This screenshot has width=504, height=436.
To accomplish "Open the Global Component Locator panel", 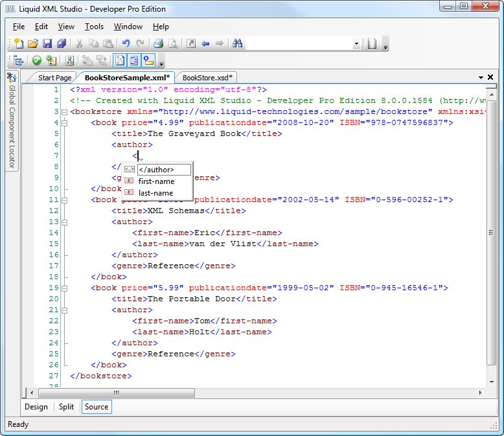I will [12, 120].
